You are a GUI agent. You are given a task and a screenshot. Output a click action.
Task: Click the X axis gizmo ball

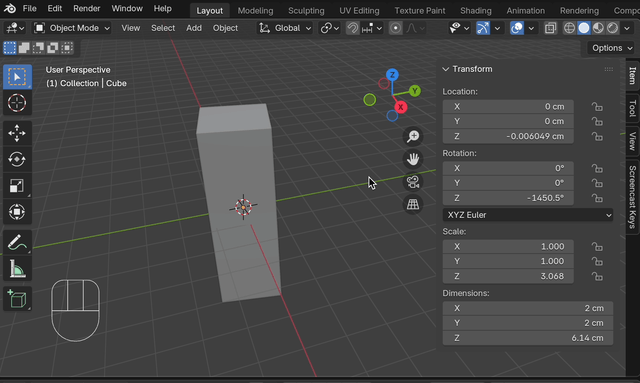click(x=400, y=107)
